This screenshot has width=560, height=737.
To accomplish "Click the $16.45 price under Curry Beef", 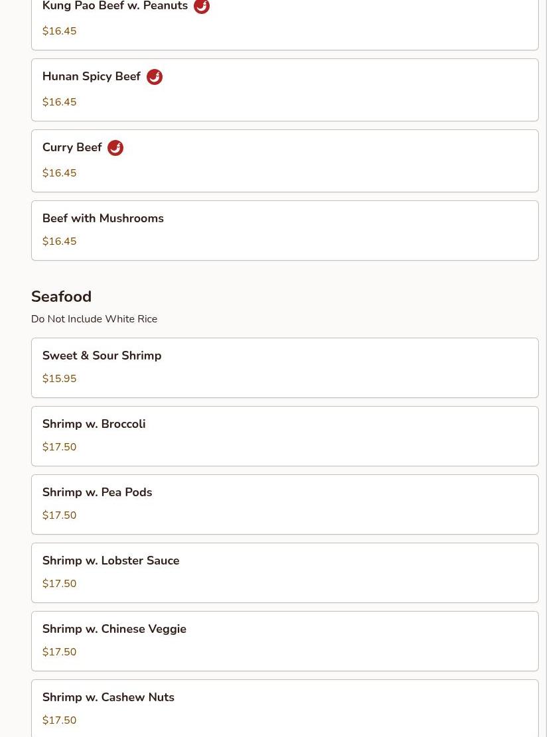I will (x=59, y=173).
